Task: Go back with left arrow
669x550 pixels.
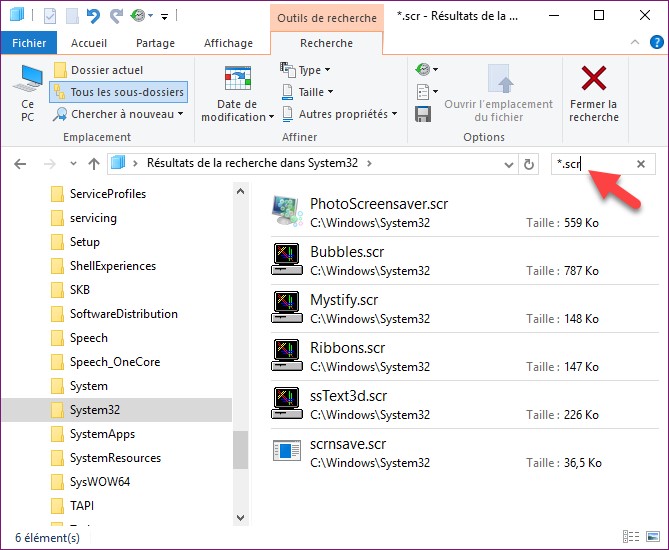Action: click(20, 164)
